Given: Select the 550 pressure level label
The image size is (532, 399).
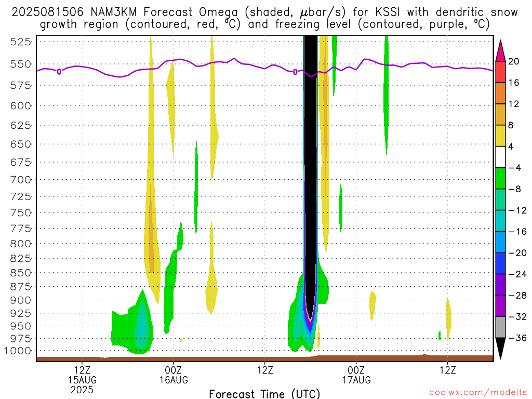Looking at the screenshot, I should tap(20, 64).
